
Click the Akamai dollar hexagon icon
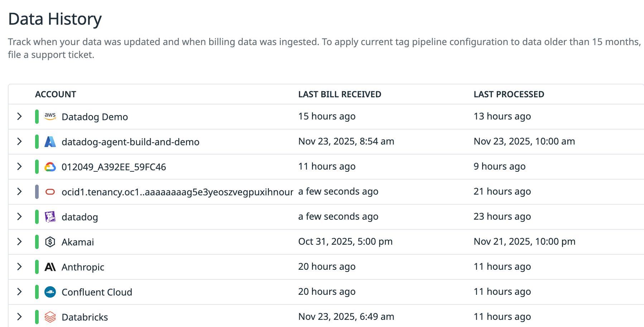[50, 242]
